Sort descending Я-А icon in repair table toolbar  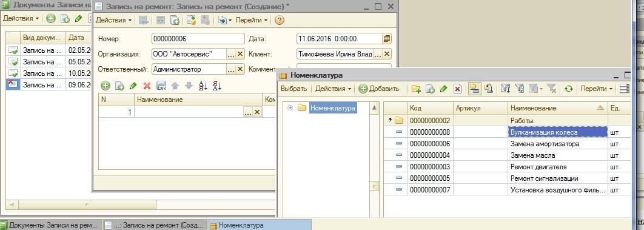click(217, 86)
